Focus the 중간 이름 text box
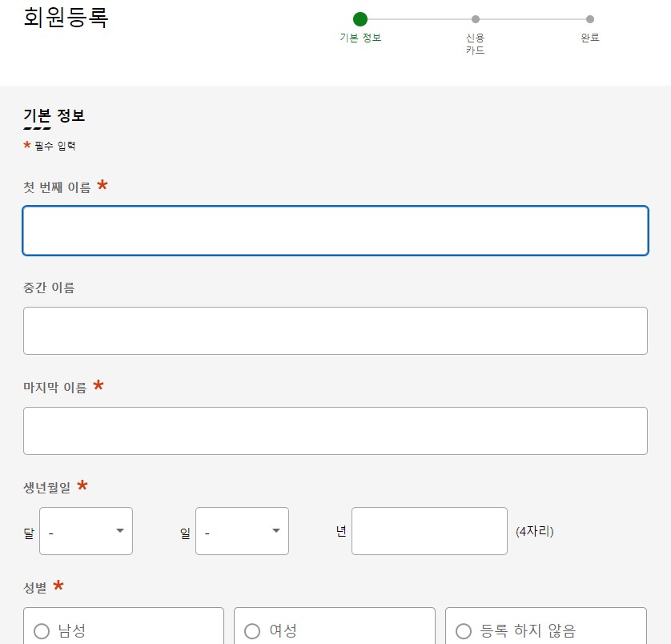The width and height of the screenshot is (671, 644). coord(335,331)
